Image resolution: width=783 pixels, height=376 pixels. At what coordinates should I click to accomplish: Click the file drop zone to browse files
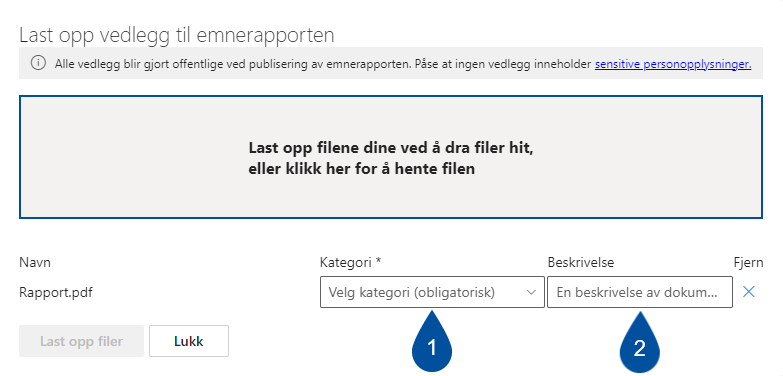click(391, 157)
